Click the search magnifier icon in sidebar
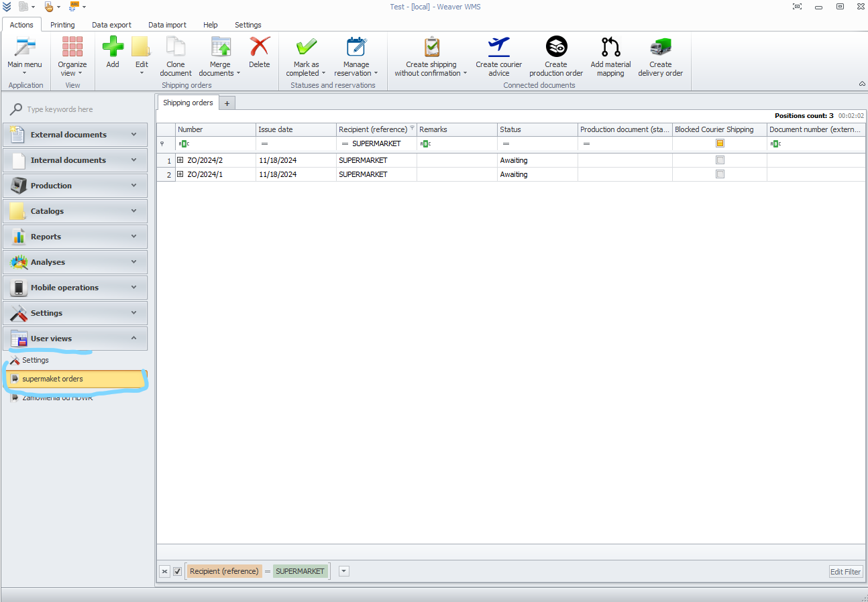 [16, 109]
